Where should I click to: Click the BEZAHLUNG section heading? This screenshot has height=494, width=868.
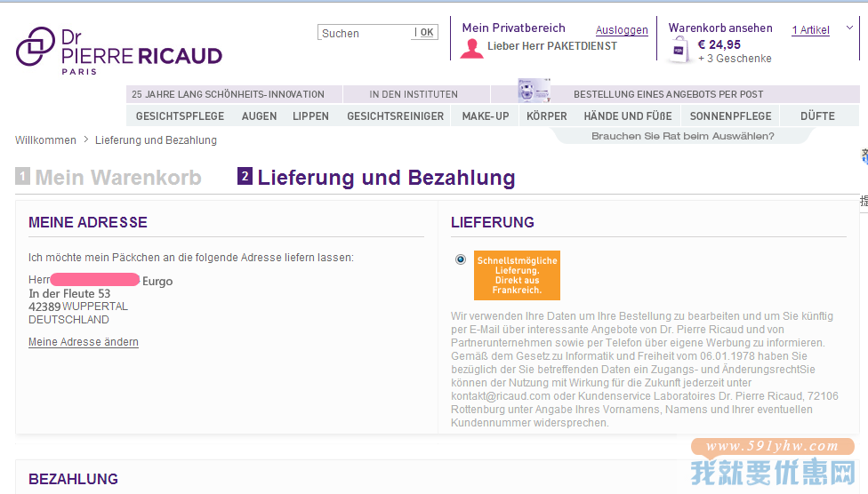(73, 479)
